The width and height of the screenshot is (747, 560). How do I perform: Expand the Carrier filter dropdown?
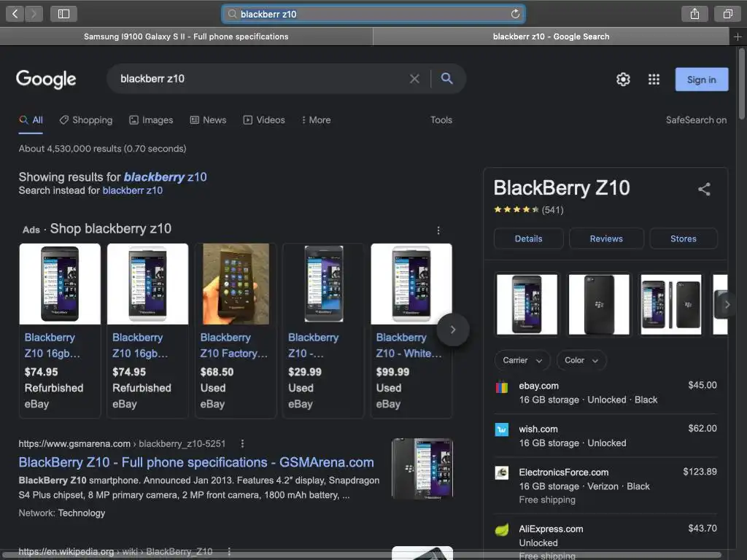[522, 360]
